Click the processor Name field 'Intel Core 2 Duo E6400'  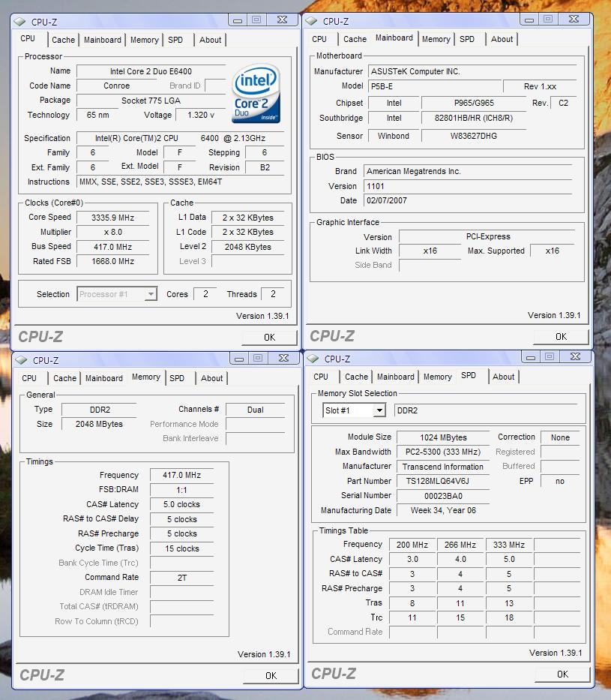pos(151,71)
